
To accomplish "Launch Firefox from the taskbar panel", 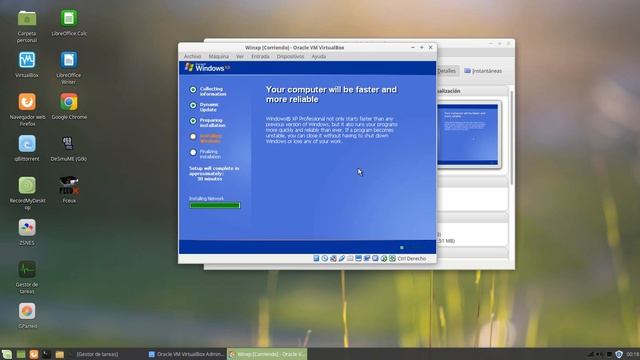I will pyautogui.click(x=34, y=354).
